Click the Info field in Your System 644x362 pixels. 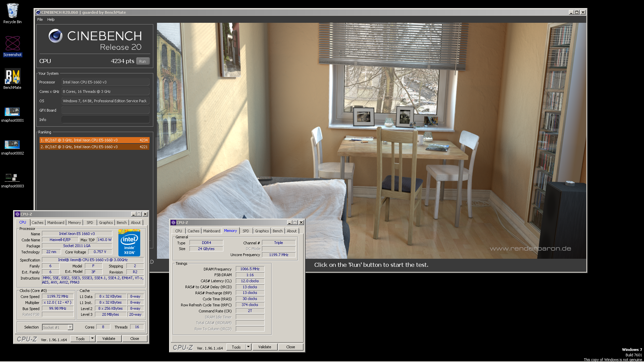[x=105, y=120]
